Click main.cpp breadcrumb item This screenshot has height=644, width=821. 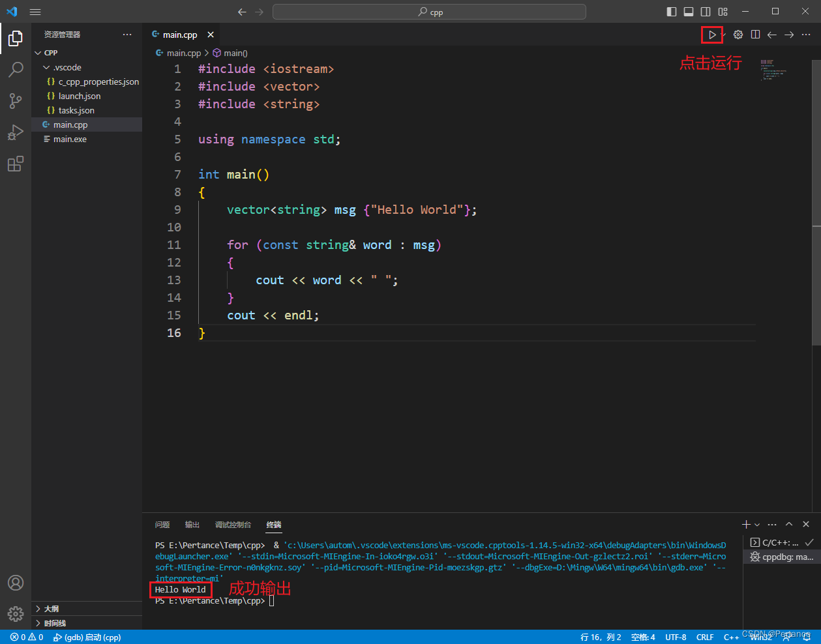[179, 53]
